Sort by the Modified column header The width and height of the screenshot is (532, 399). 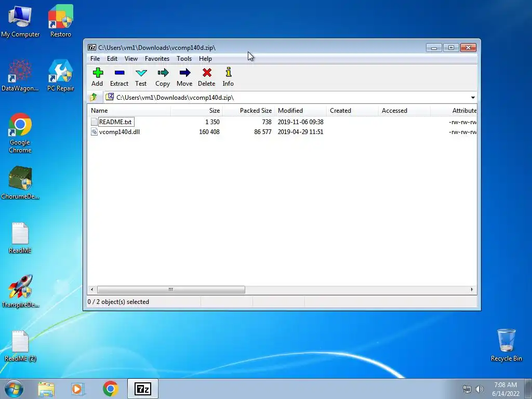301,111
